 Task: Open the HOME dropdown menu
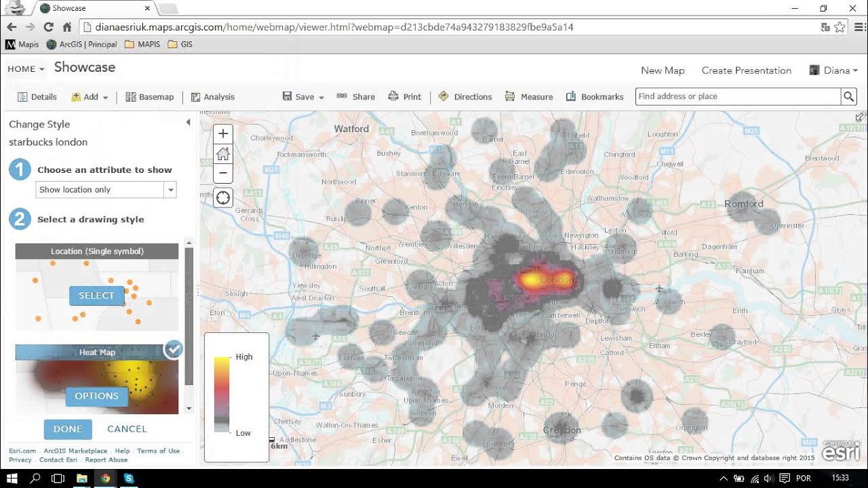pyautogui.click(x=26, y=68)
